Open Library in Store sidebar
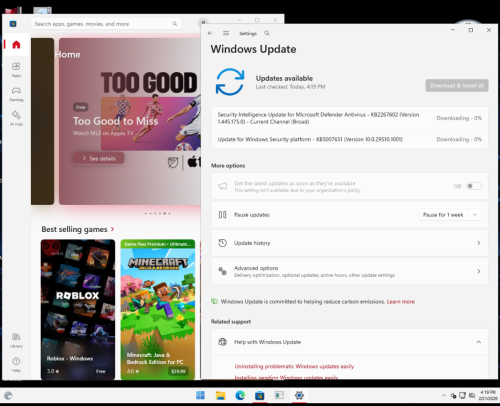Viewport: 500px width, 406px height. 16,340
